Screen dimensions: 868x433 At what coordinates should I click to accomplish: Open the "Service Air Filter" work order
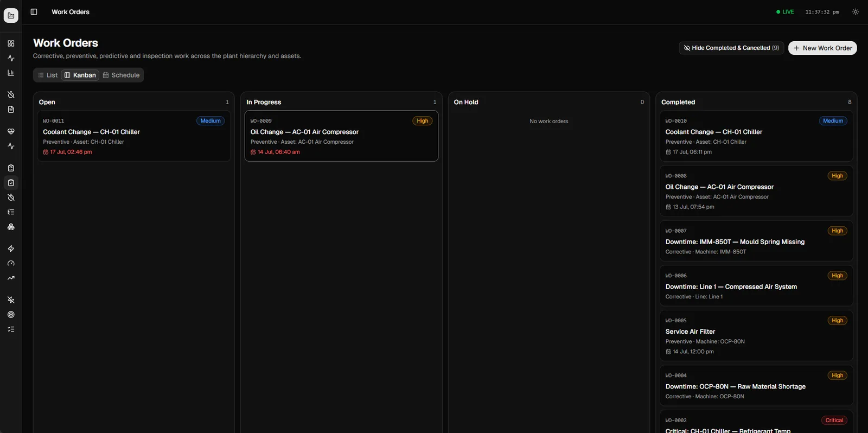click(x=756, y=336)
